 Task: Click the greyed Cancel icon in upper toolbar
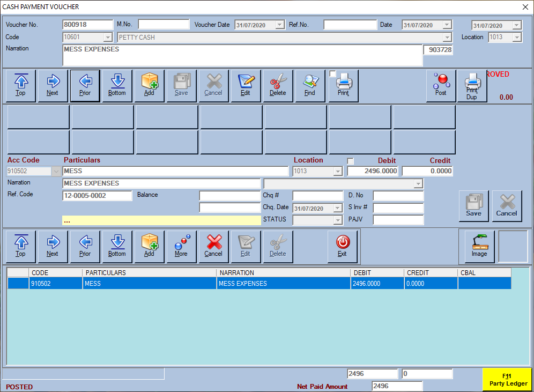click(x=213, y=86)
